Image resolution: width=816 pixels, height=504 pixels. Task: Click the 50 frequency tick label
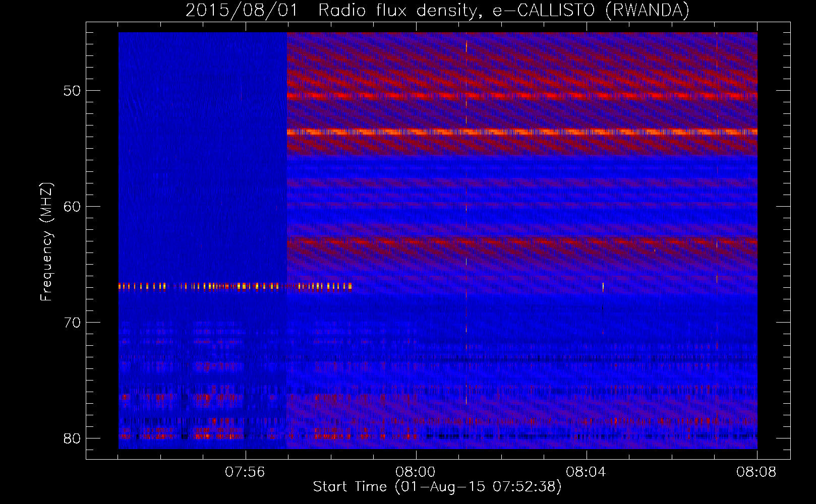[72, 91]
